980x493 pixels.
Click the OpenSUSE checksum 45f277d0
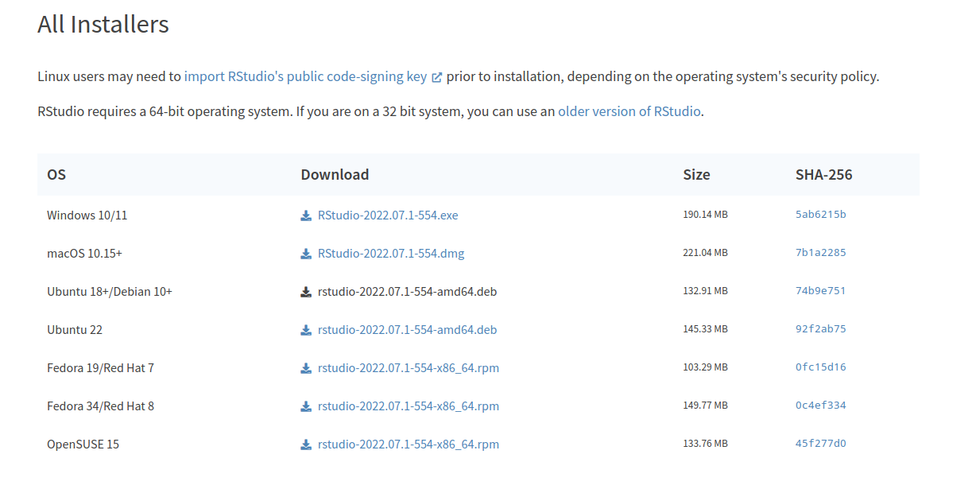tap(820, 444)
